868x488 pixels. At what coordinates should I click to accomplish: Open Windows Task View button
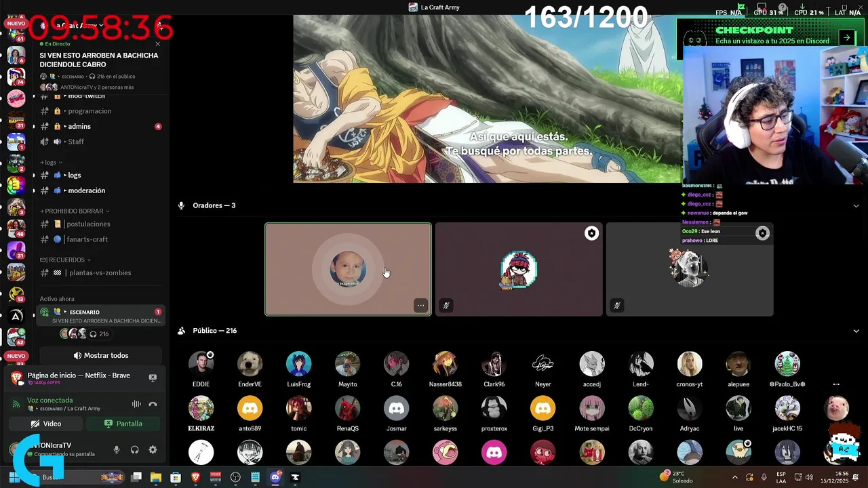pyautogui.click(x=136, y=477)
